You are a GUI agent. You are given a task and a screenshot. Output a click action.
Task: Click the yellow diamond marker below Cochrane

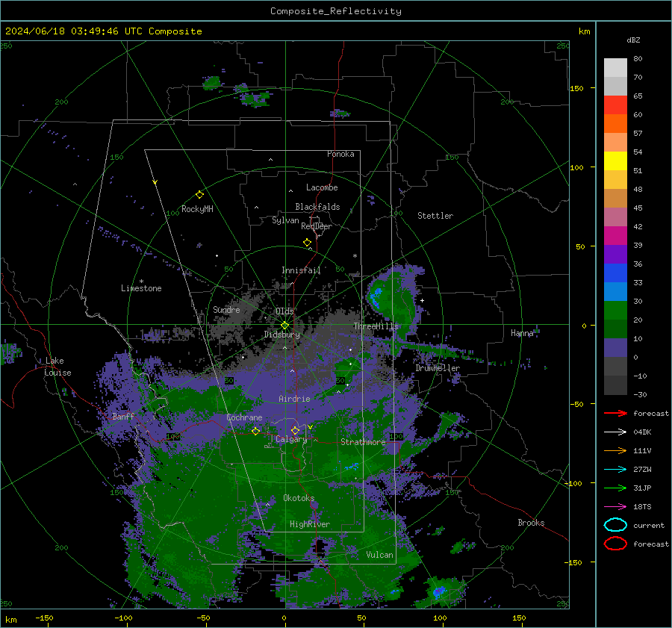[255, 431]
